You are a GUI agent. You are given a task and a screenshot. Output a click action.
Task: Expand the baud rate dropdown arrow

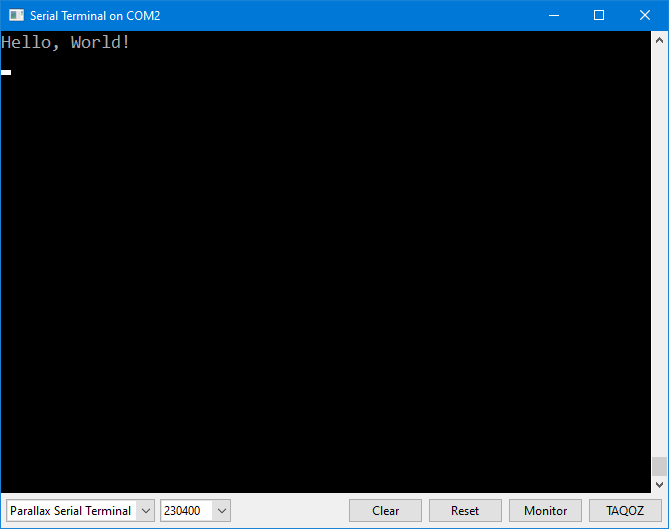(x=222, y=510)
